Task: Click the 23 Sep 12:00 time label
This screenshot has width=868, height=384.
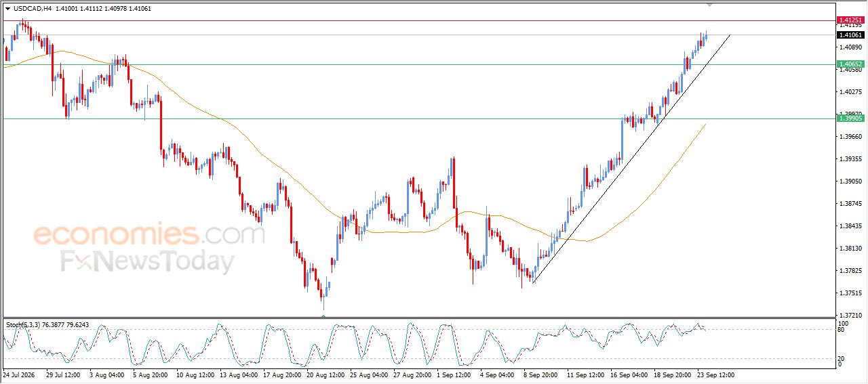Action: tap(715, 375)
